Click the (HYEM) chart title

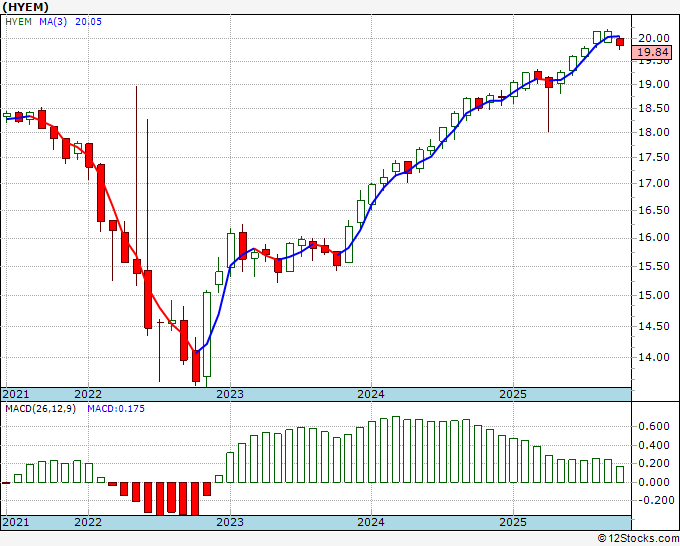coord(26,7)
